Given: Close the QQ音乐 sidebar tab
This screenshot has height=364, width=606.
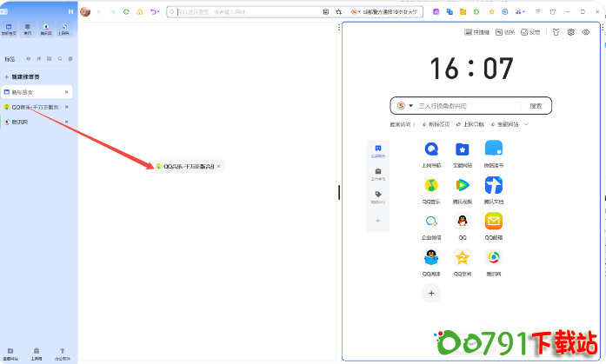Looking at the screenshot, I should [x=67, y=107].
